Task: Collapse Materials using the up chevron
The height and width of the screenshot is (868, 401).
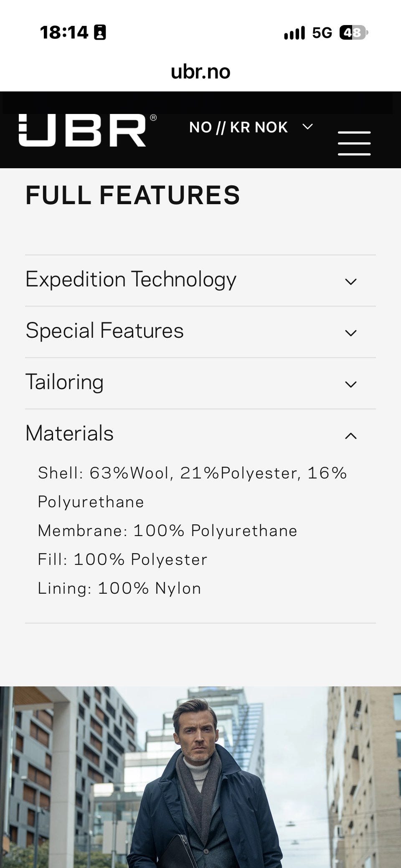Action: 351,435
